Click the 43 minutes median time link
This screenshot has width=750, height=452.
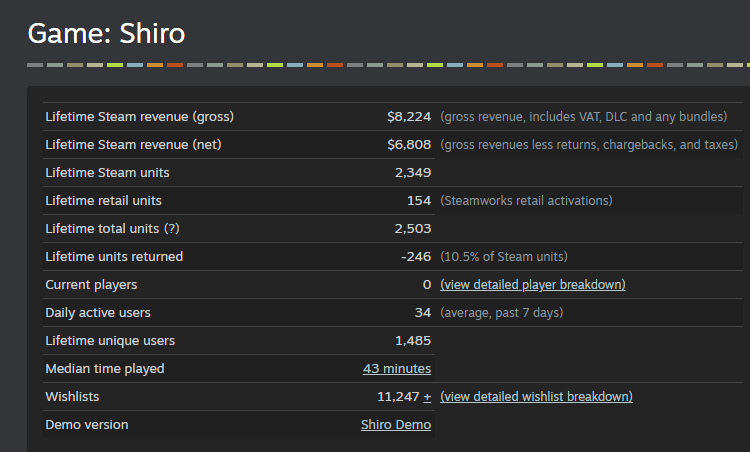[397, 369]
